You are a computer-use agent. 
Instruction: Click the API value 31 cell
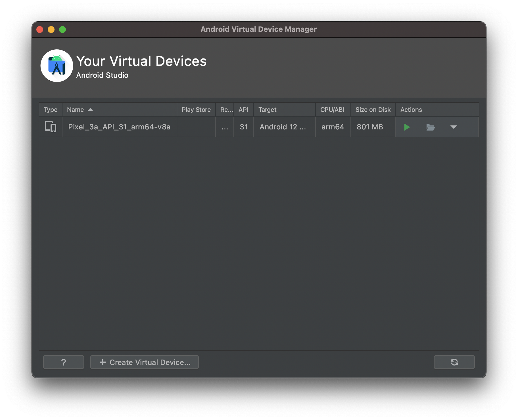[244, 127]
